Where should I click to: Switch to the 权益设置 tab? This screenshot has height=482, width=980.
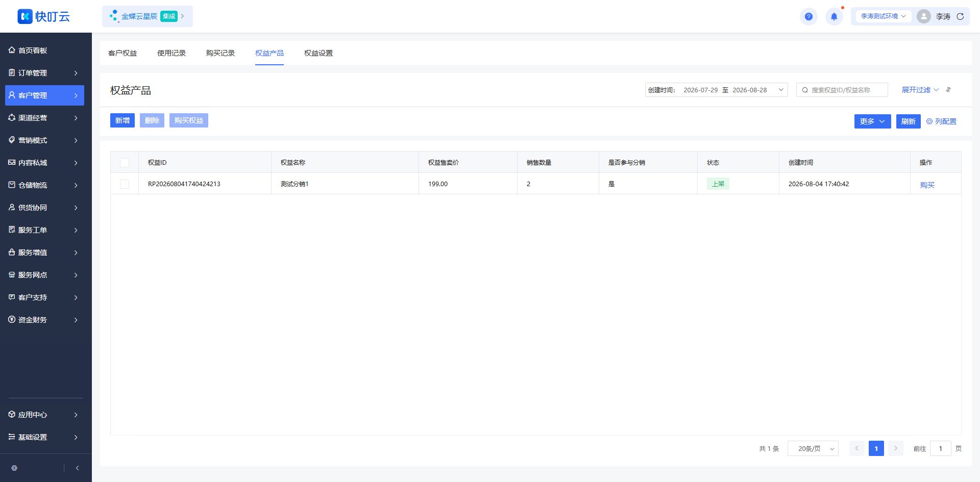click(x=318, y=53)
